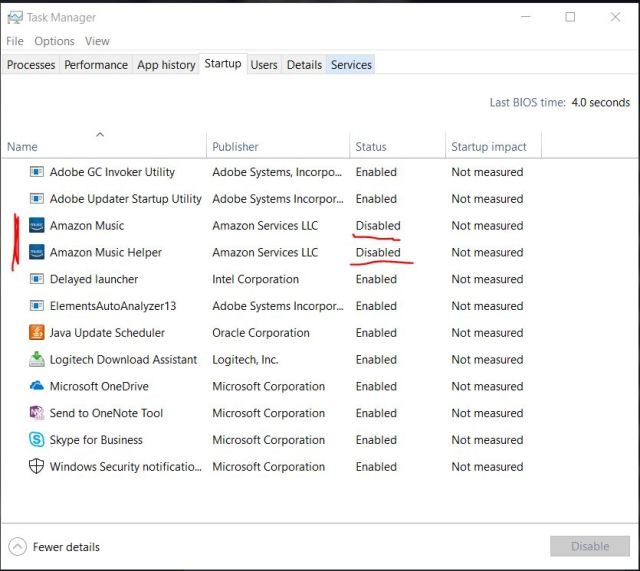Click the Microsoft OneDrive cloud icon
Viewport: 640px width, 571px height.
tap(37, 387)
